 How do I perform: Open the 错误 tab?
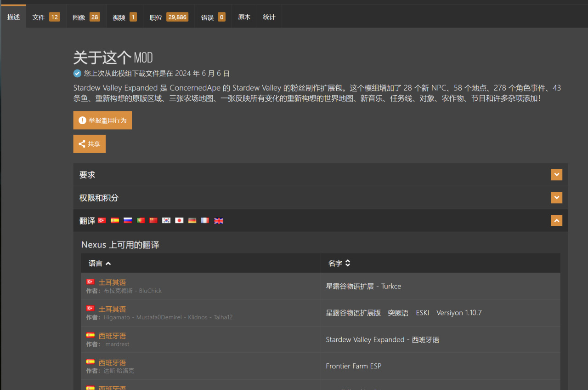pos(213,17)
